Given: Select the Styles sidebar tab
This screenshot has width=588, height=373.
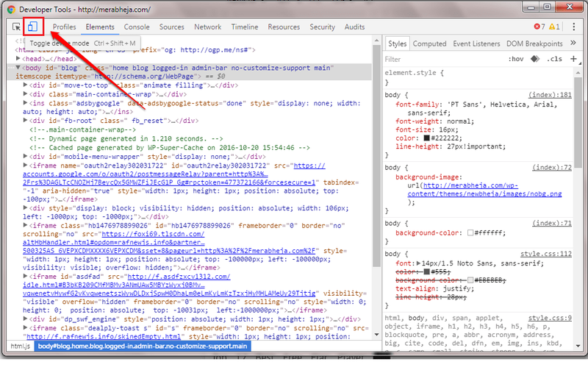Looking at the screenshot, I should coord(397,44).
